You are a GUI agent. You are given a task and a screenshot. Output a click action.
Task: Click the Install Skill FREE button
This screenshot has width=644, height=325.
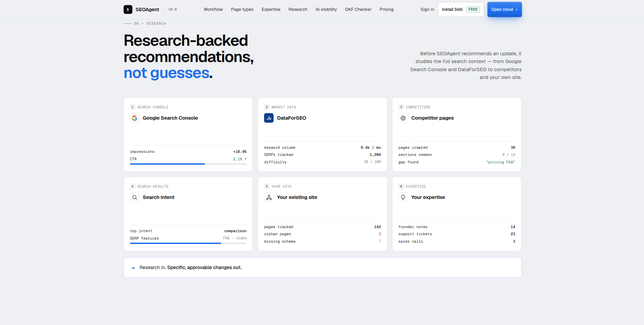tap(461, 9)
